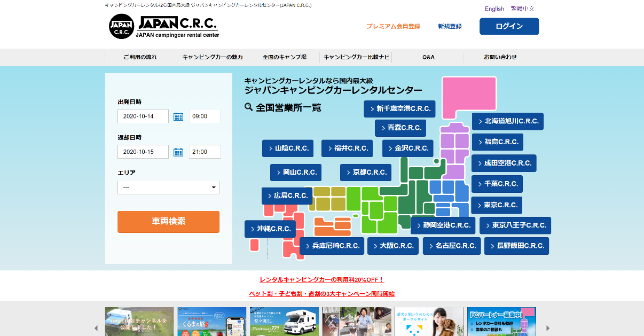The height and width of the screenshot is (336, 644).
Task: Click magnifier icon beside 全国営業所一覧
Action: pos(249,107)
